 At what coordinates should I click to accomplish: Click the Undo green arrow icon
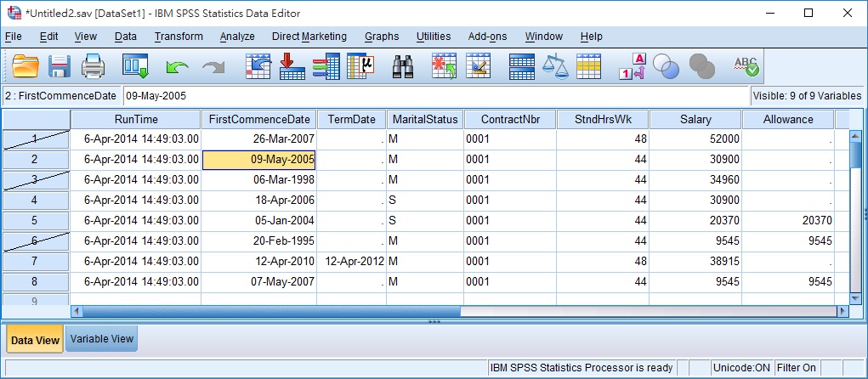tap(178, 65)
